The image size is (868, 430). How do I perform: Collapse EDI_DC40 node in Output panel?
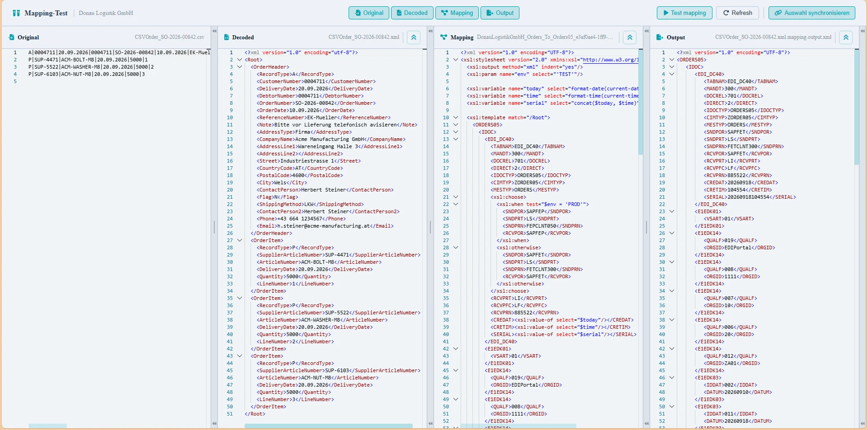click(x=672, y=74)
